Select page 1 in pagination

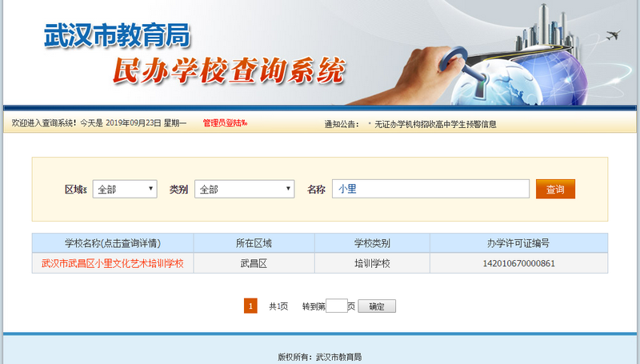250,306
